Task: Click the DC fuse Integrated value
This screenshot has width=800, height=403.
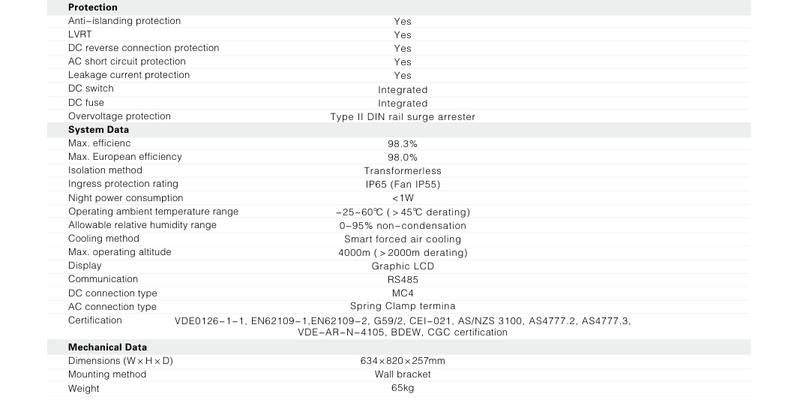Action: coord(402,103)
